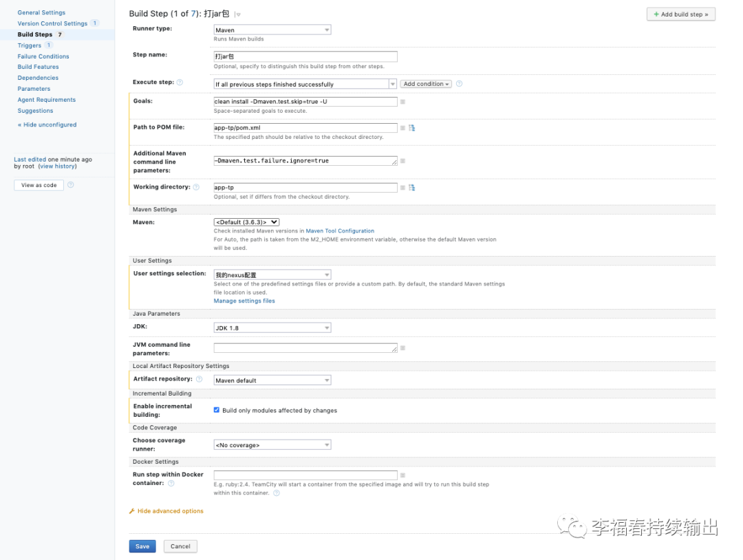Viewport: 743px width, 560px height.
Task: Open Add condition dropdown button
Action: pyautogui.click(x=426, y=84)
